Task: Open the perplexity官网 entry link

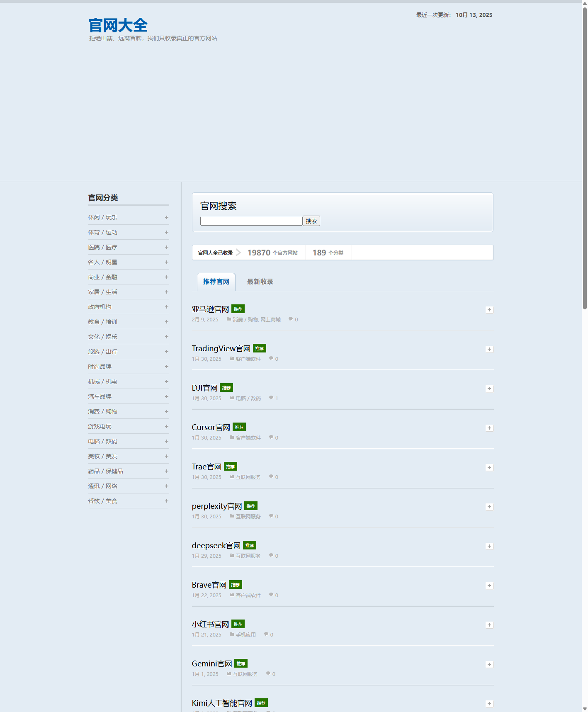Action: click(216, 506)
